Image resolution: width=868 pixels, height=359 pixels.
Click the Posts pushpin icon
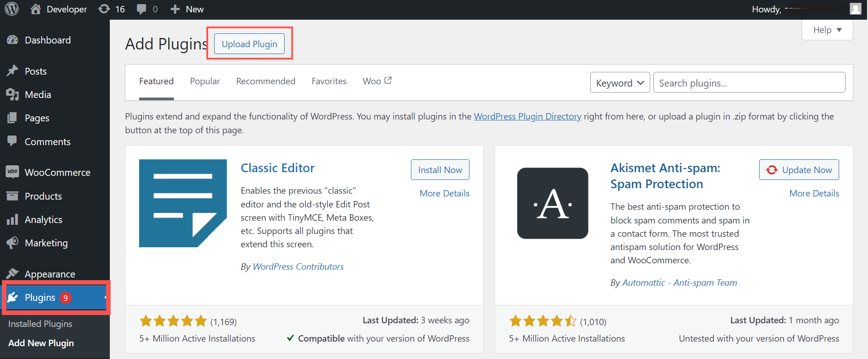[x=12, y=71]
